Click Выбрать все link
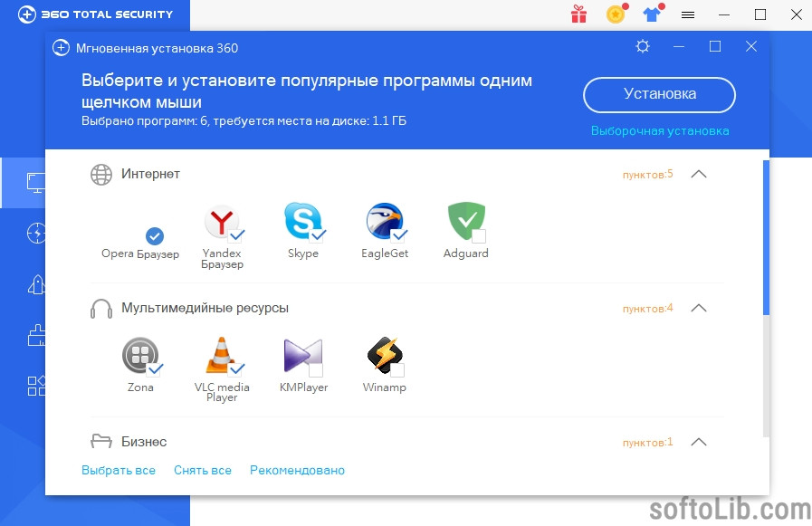 119,470
